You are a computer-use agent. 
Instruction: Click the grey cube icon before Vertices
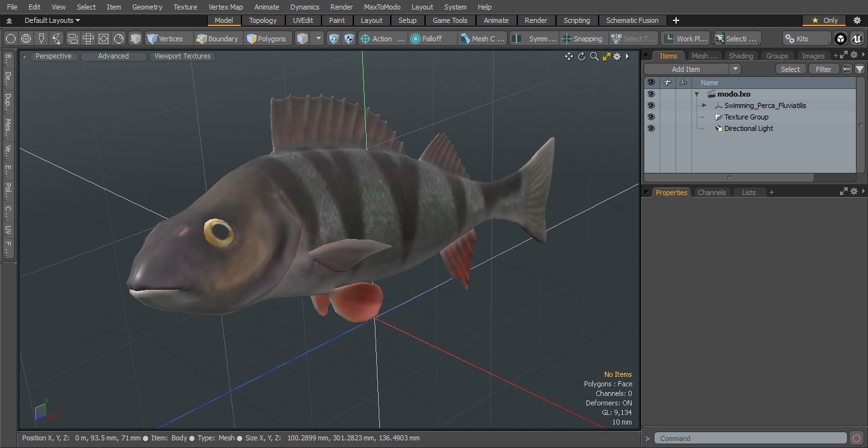(x=135, y=39)
